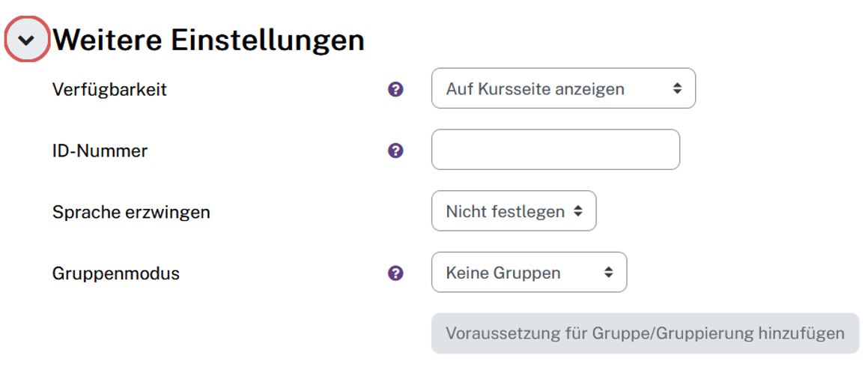Image resolution: width=868 pixels, height=367 pixels.
Task: Click the arrows in the Verfügbarkeit select box
Action: coord(677,88)
